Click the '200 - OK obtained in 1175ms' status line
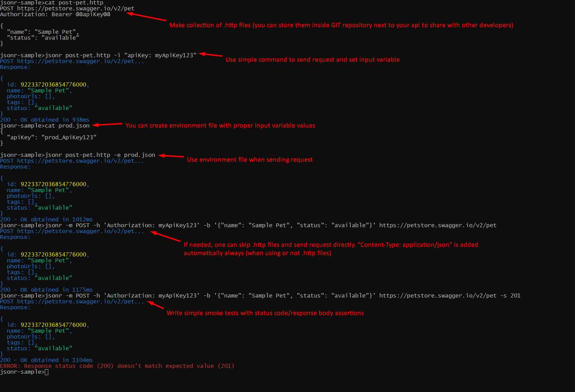Screen dimensions: 575x392 [x=46, y=290]
